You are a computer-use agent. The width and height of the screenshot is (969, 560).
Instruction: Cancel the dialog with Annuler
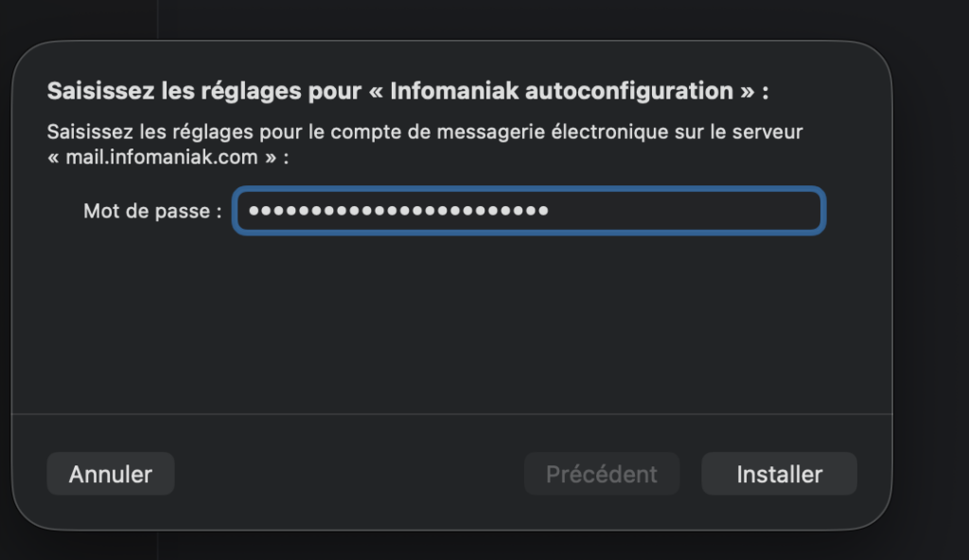pos(111,474)
